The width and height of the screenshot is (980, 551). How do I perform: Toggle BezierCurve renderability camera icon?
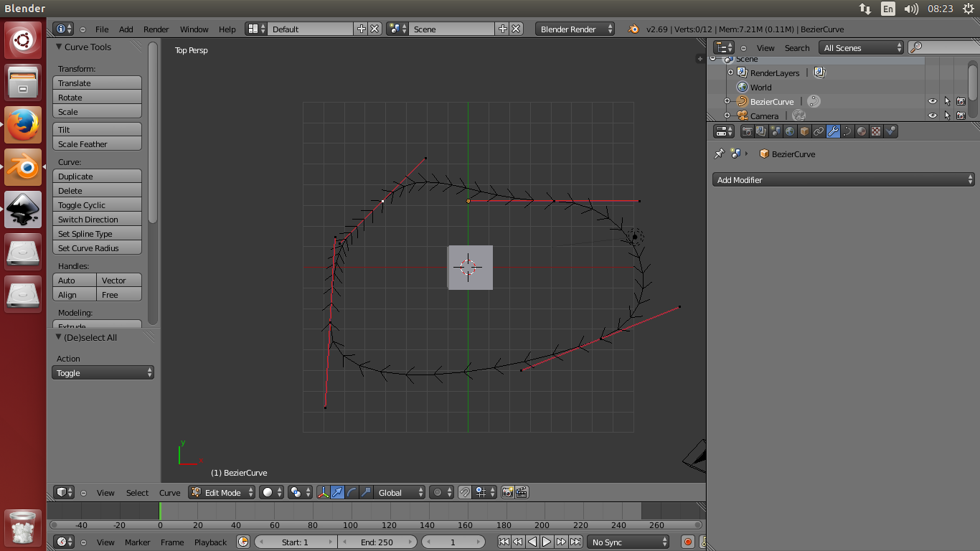[x=961, y=102]
